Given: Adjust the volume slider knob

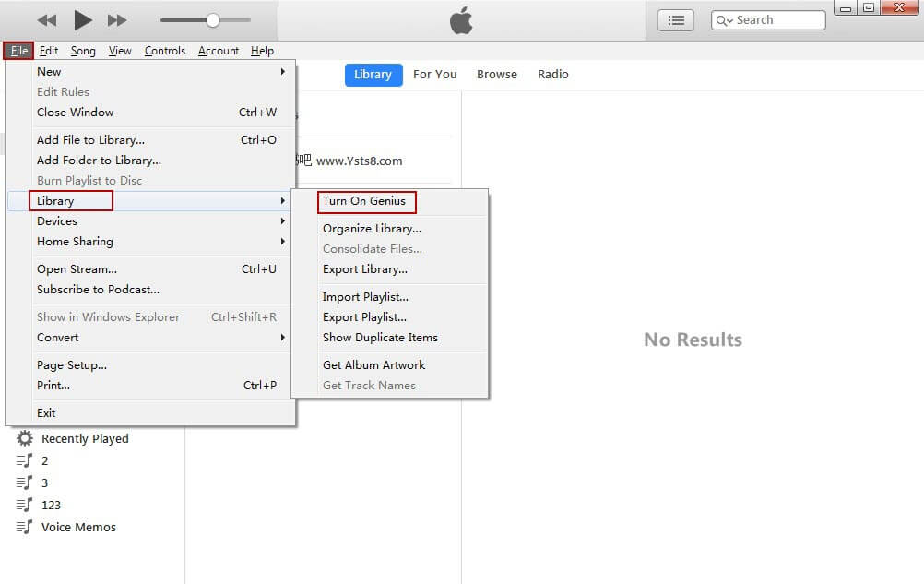Looking at the screenshot, I should pyautogui.click(x=213, y=20).
